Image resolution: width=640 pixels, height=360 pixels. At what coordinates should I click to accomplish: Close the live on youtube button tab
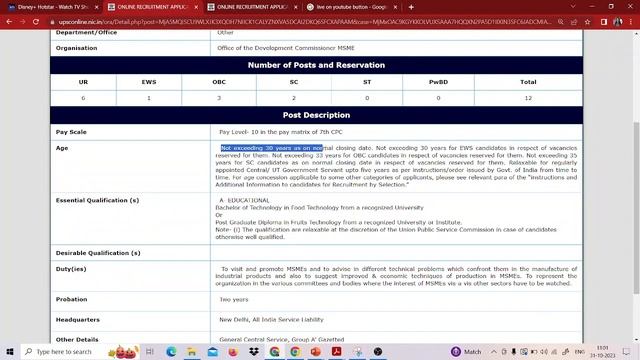(395, 7)
